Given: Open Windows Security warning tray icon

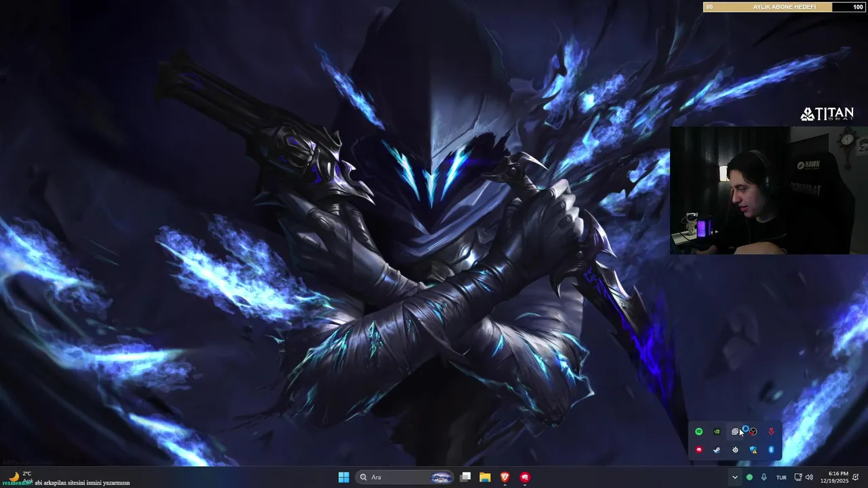Looking at the screenshot, I should pos(753,450).
